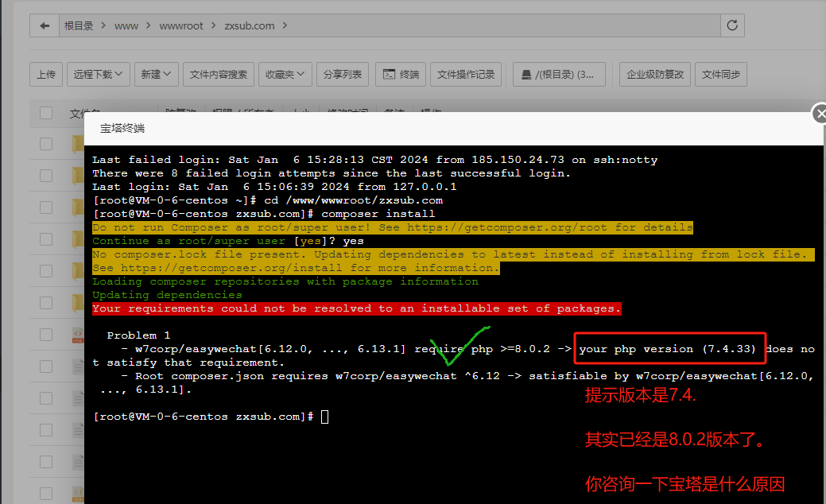This screenshot has height=504, width=826.
Task: Open the 分享列表
Action: [343, 74]
